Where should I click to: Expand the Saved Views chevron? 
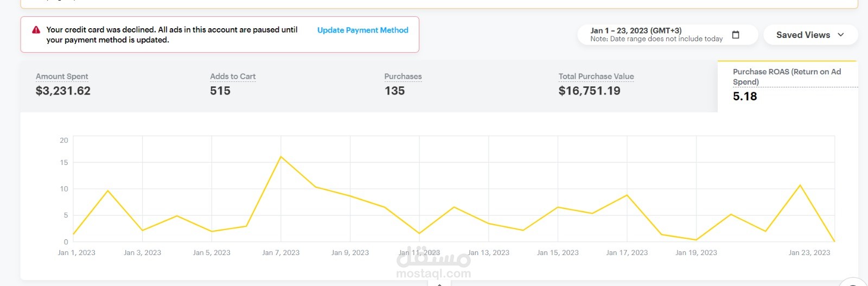[x=841, y=35]
